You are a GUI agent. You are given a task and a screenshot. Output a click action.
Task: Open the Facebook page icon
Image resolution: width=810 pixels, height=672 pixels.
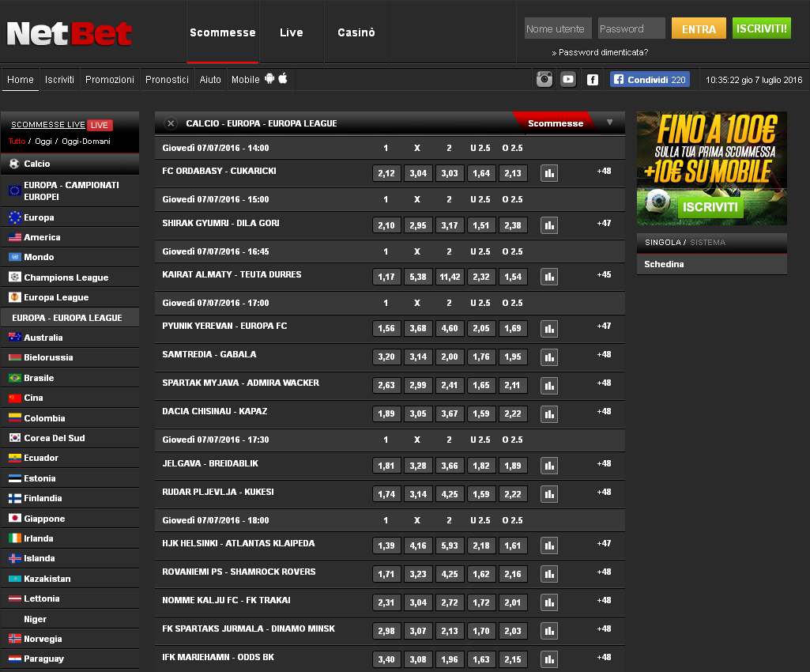pos(593,80)
